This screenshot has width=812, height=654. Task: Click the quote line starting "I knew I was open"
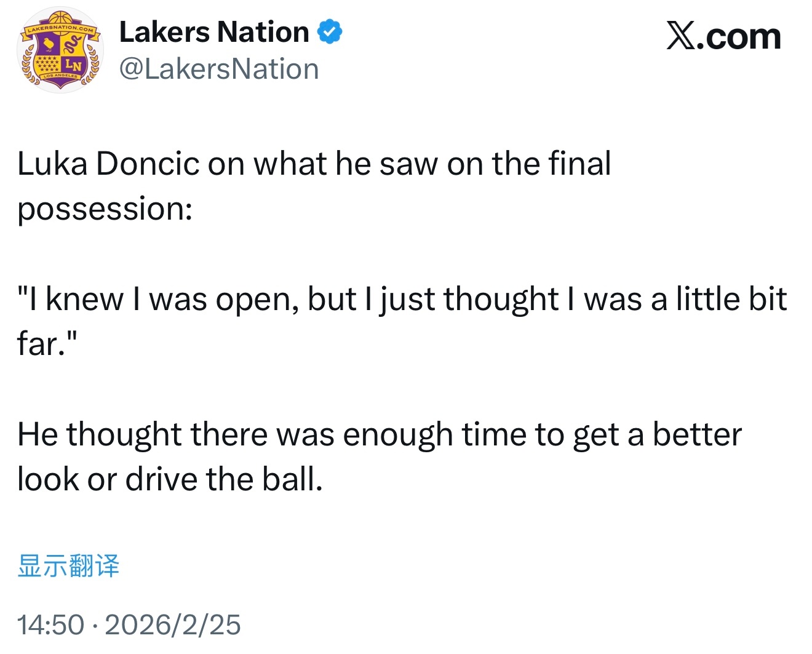click(402, 299)
